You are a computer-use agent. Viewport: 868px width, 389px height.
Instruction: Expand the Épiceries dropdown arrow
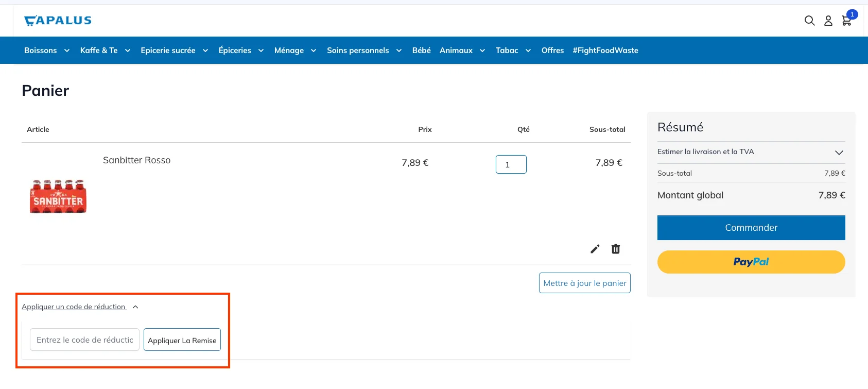261,50
